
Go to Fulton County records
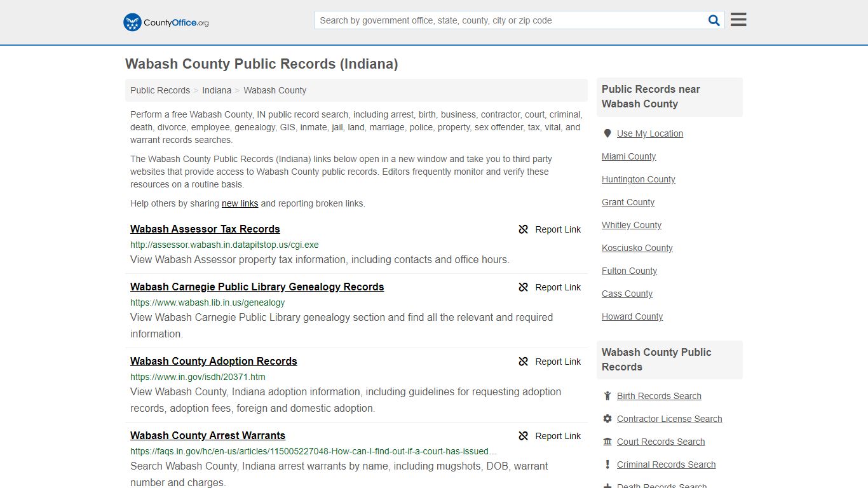click(630, 271)
